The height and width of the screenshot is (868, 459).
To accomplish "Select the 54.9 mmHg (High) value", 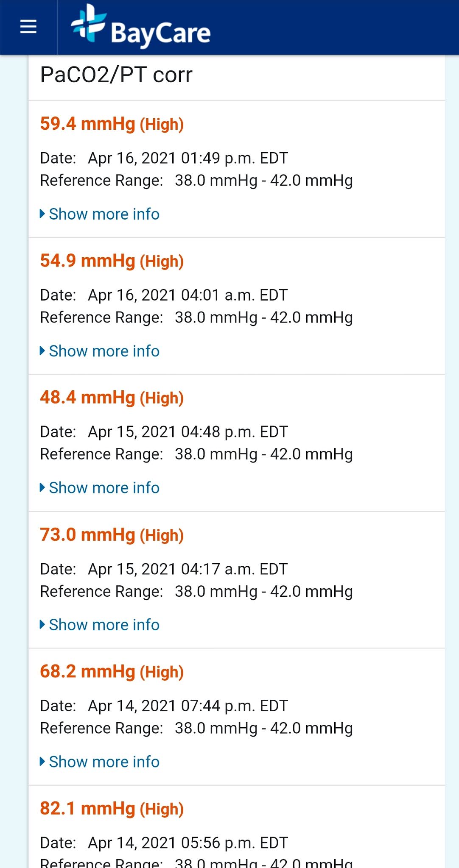I will tap(112, 261).
